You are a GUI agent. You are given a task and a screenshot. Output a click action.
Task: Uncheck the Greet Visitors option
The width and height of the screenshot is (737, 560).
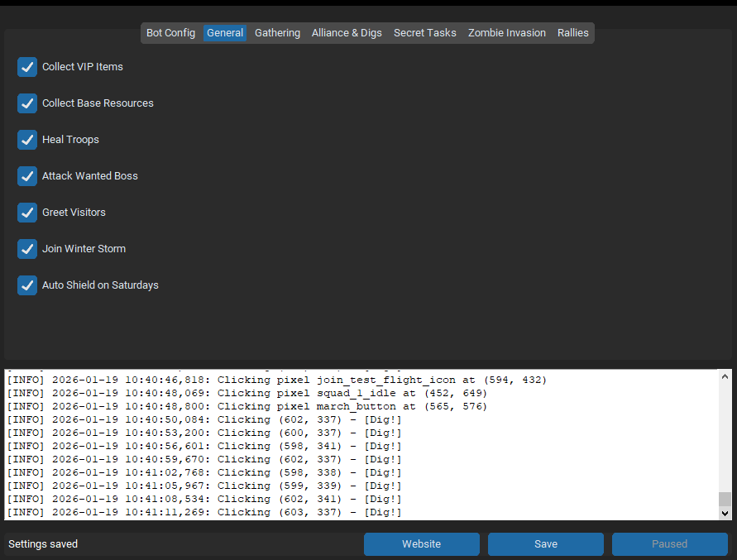tap(27, 213)
